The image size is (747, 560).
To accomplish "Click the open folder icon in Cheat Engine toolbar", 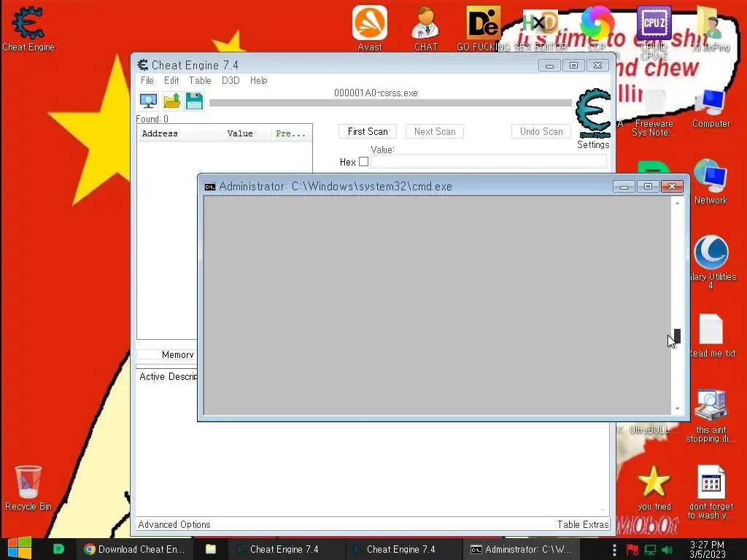I will (x=171, y=101).
